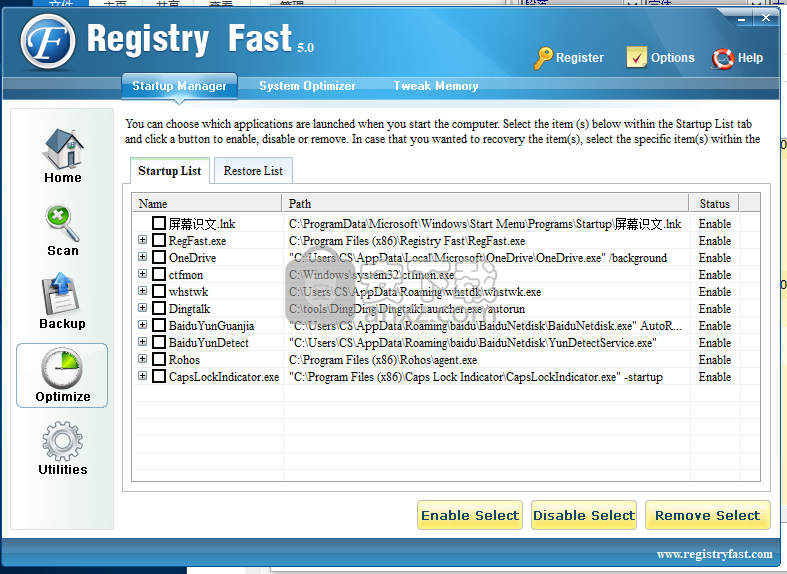Click Enable status in CapsLockIndicator.exe row

(x=715, y=377)
